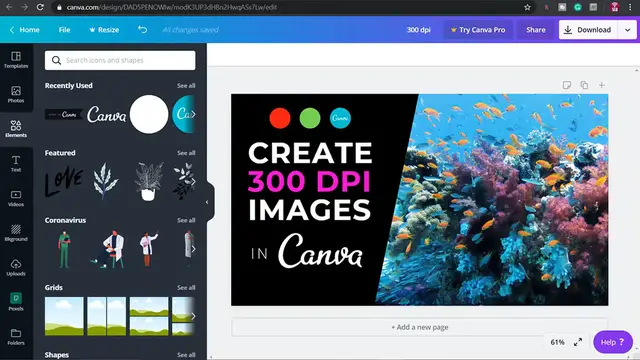640x360 pixels.
Task: Select the two-column grid layout
Action: tap(107, 316)
